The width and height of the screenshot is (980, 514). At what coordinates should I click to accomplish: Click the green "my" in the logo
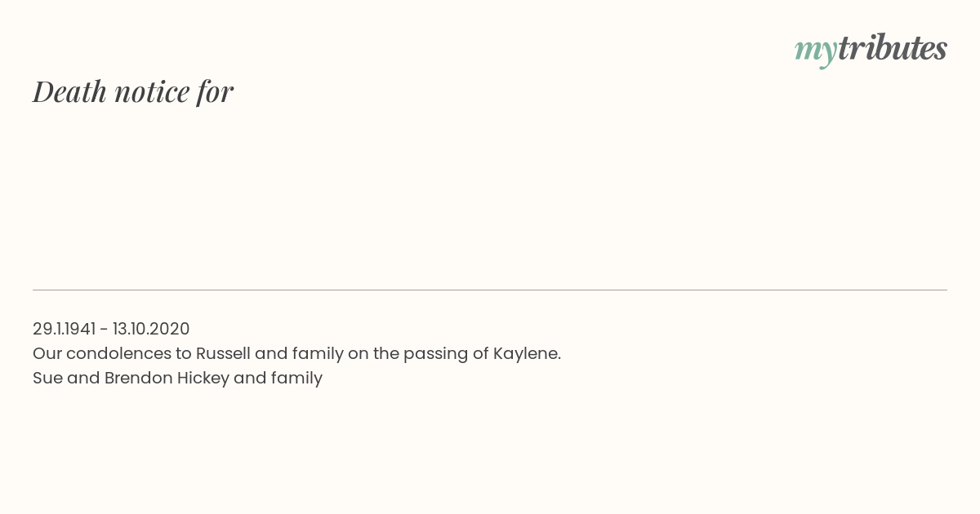815,50
